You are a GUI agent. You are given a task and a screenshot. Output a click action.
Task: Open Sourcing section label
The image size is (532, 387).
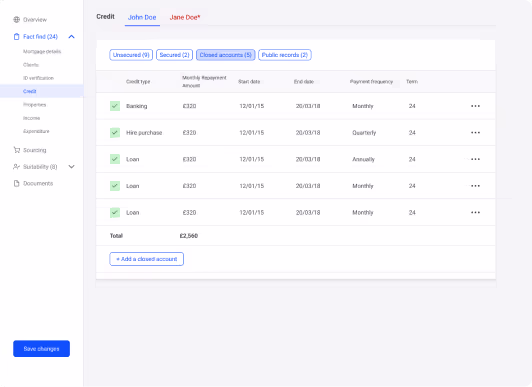click(x=35, y=150)
